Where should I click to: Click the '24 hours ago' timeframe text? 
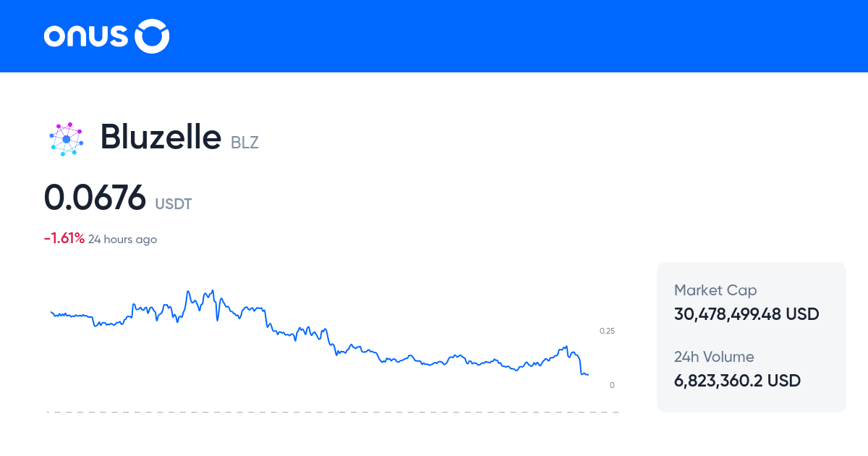coord(122,240)
